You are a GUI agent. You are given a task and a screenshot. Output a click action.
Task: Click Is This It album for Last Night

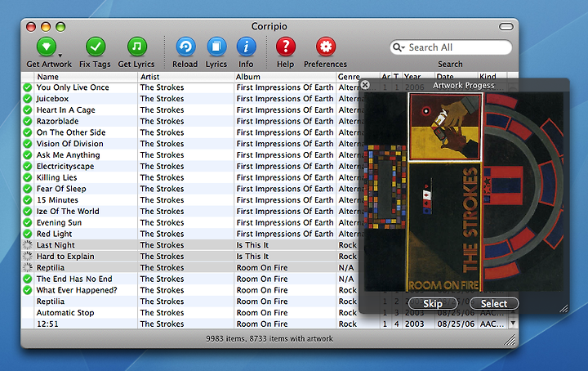[x=252, y=245]
